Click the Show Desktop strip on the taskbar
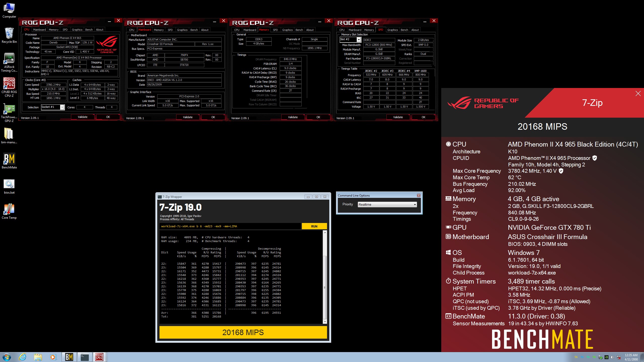 click(x=642, y=357)
